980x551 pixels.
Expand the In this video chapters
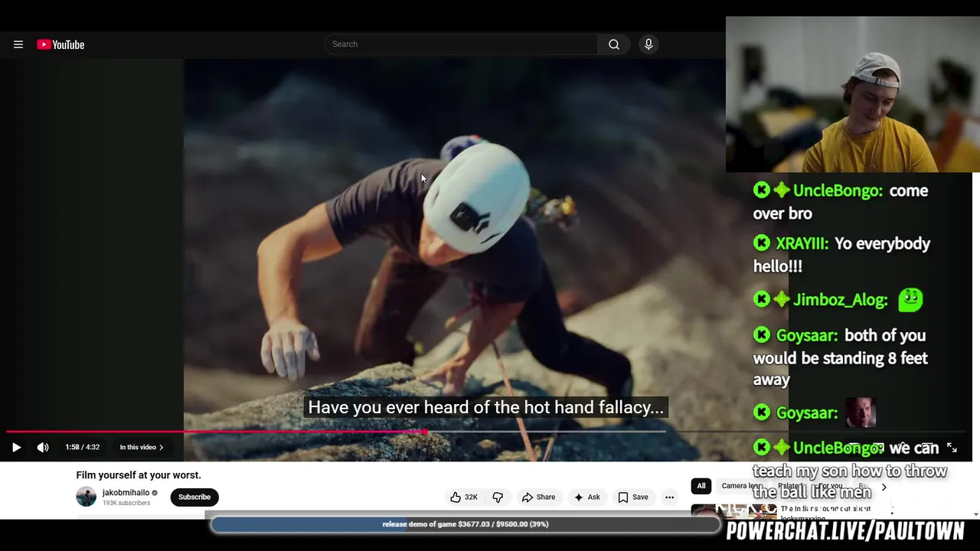point(142,448)
